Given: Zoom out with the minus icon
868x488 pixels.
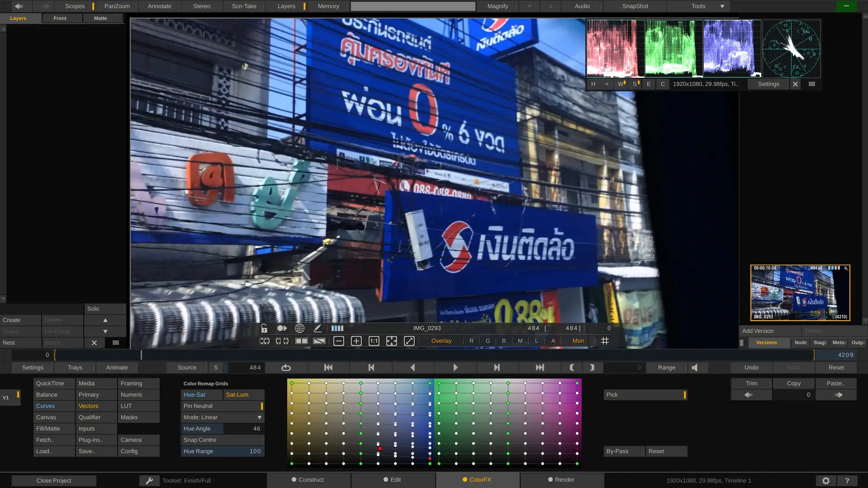Looking at the screenshot, I should [x=339, y=341].
